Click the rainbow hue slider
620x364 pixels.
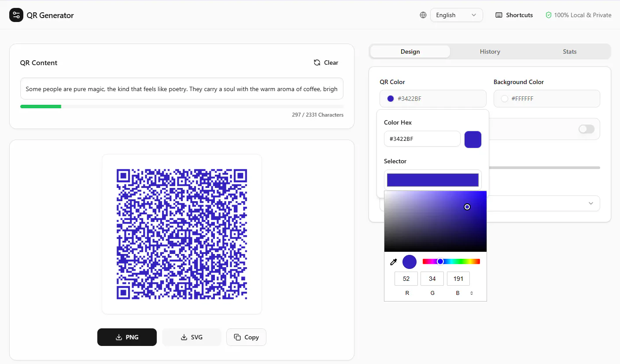pos(451,261)
